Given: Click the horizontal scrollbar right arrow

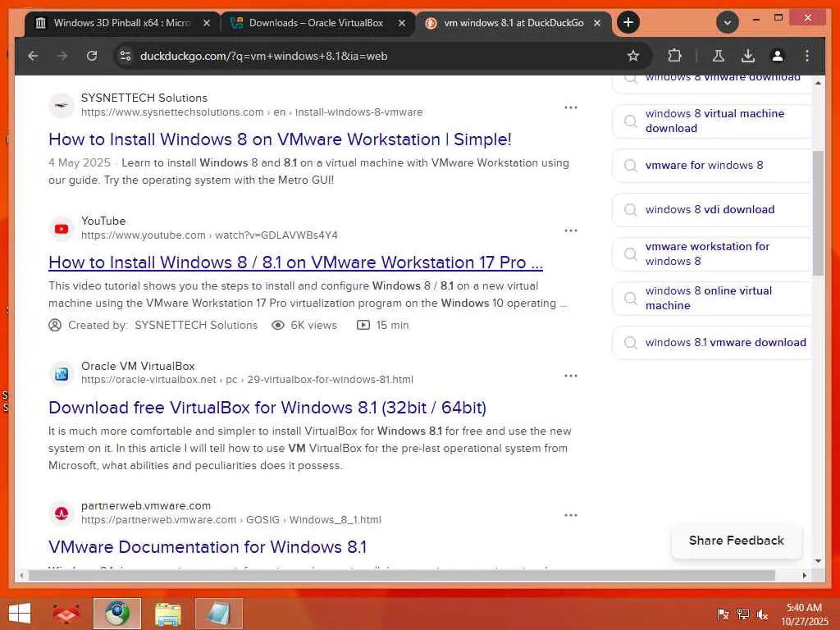Looking at the screenshot, I should (804, 575).
